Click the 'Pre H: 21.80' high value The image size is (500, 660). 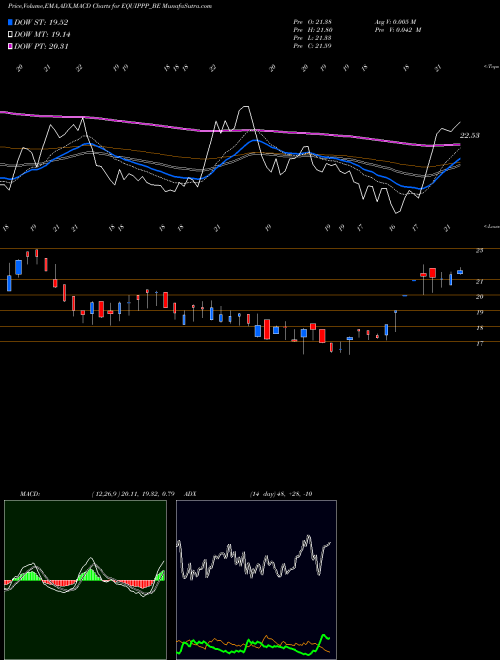313,30
